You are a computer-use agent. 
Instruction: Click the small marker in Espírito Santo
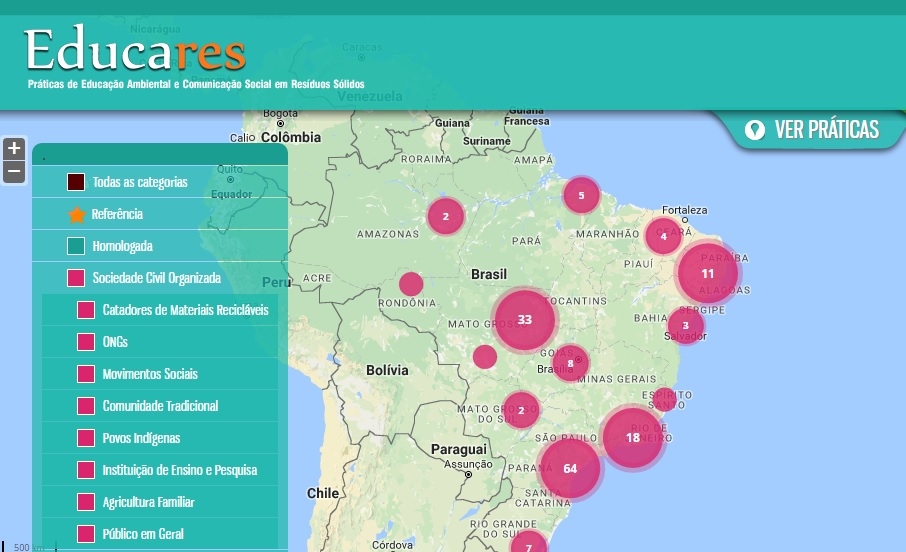pos(664,399)
